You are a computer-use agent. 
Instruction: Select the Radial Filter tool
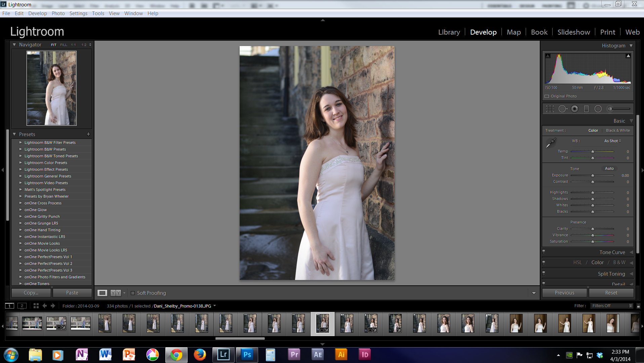tap(598, 109)
